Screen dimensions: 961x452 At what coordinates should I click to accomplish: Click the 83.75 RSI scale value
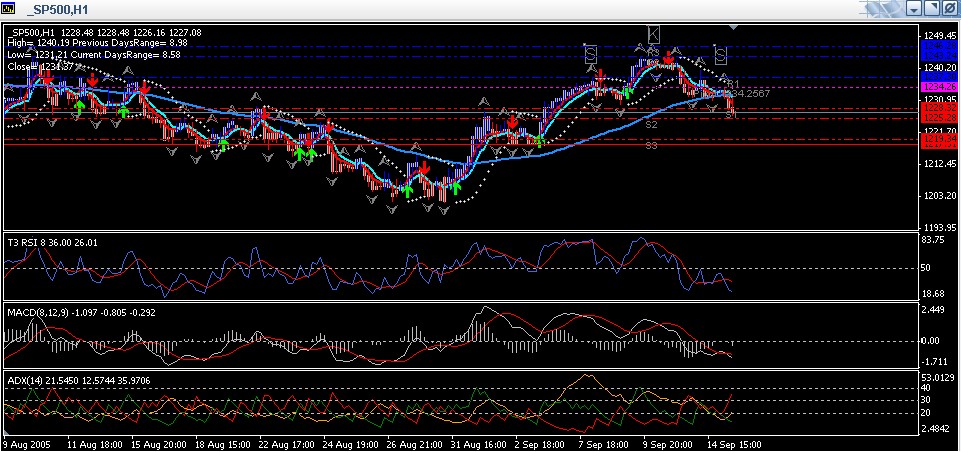click(x=935, y=240)
